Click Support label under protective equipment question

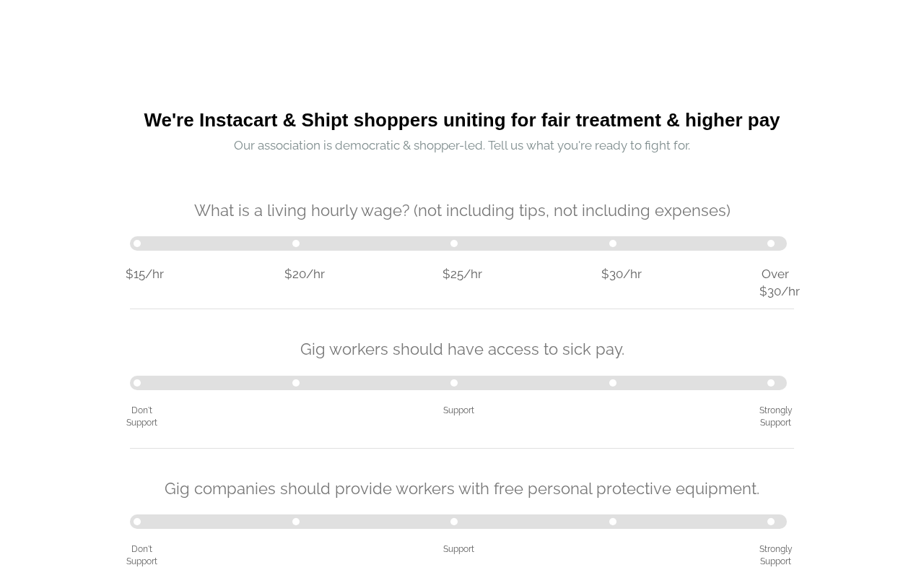(x=458, y=549)
